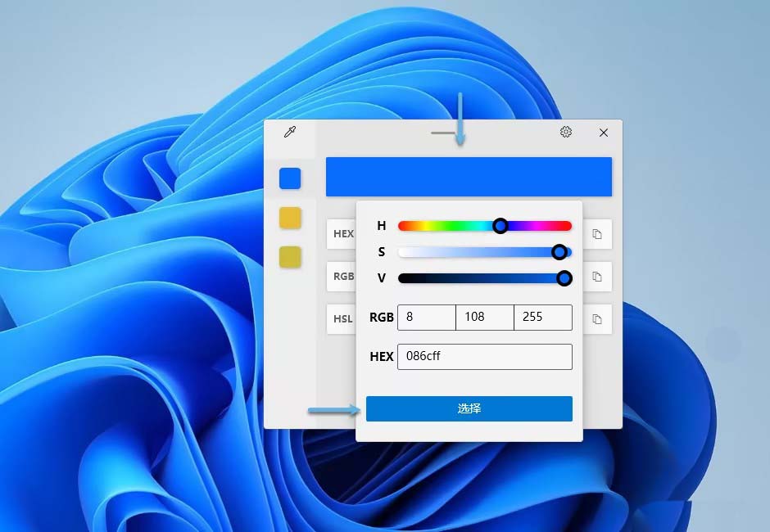Image resolution: width=770 pixels, height=532 pixels.
Task: Click the blue field showing 255
Action: pyautogui.click(x=543, y=317)
